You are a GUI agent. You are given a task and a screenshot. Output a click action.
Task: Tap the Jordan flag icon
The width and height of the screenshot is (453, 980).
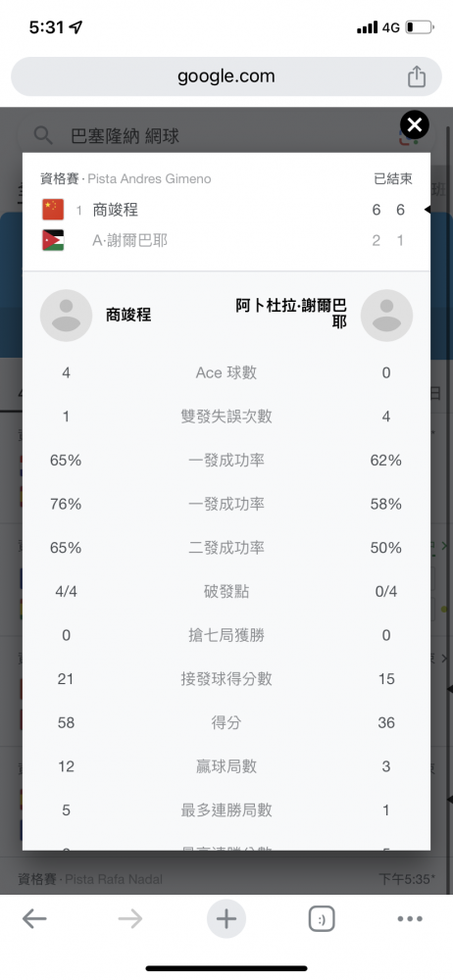point(53,241)
